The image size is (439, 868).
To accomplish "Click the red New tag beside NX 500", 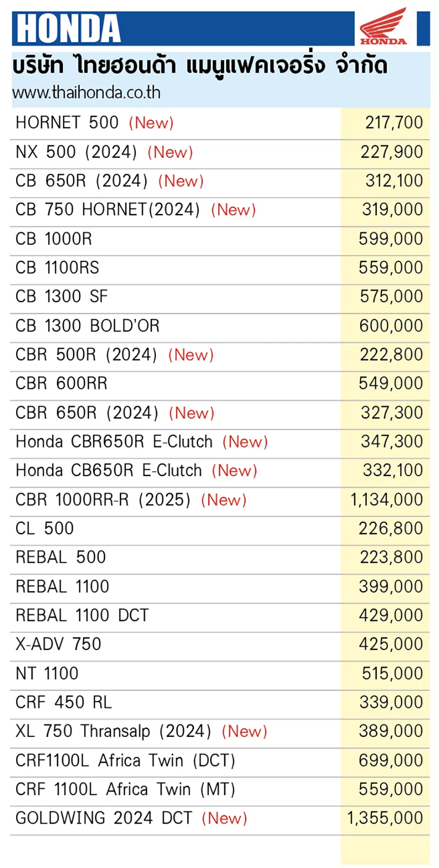I will [x=170, y=152].
